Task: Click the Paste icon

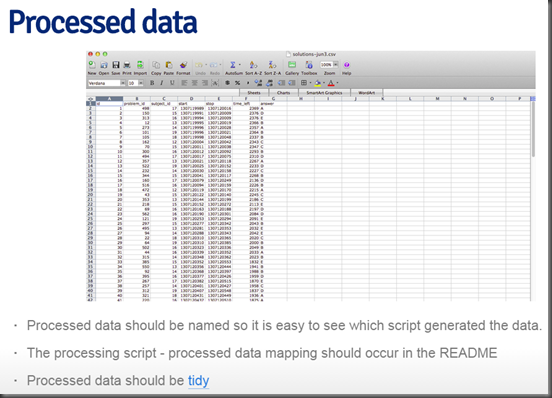Action: tap(169, 65)
